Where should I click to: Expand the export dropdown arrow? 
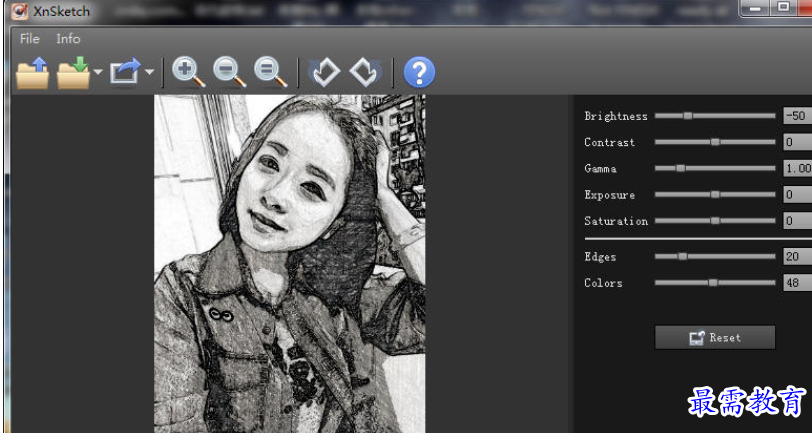pos(149,72)
